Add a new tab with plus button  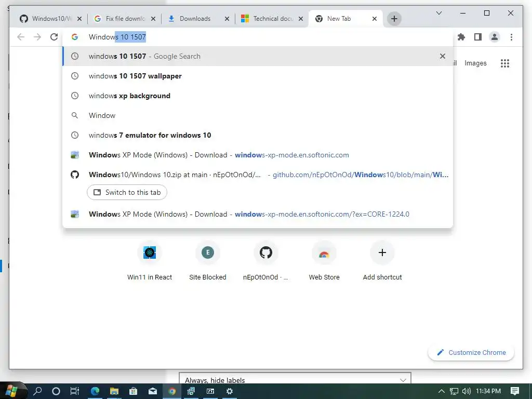(394, 19)
